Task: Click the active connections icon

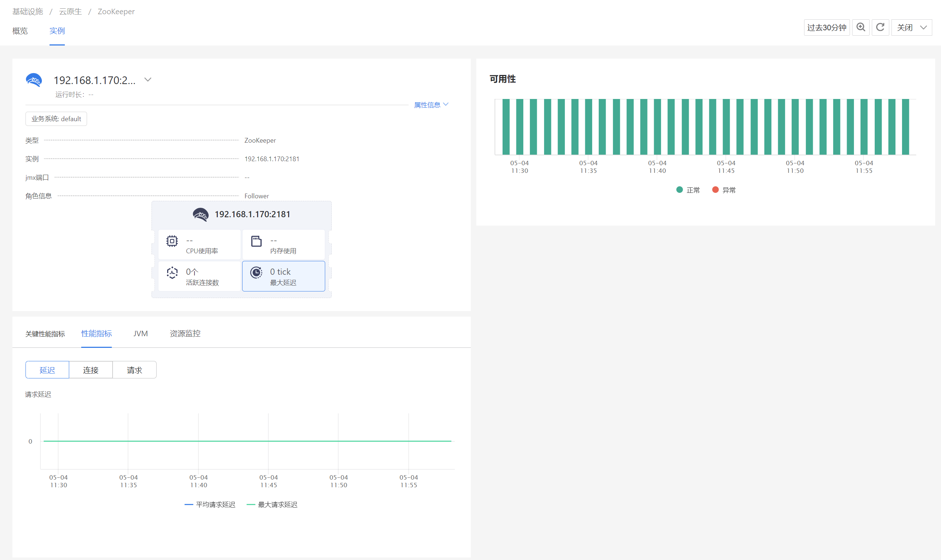Action: click(x=172, y=273)
